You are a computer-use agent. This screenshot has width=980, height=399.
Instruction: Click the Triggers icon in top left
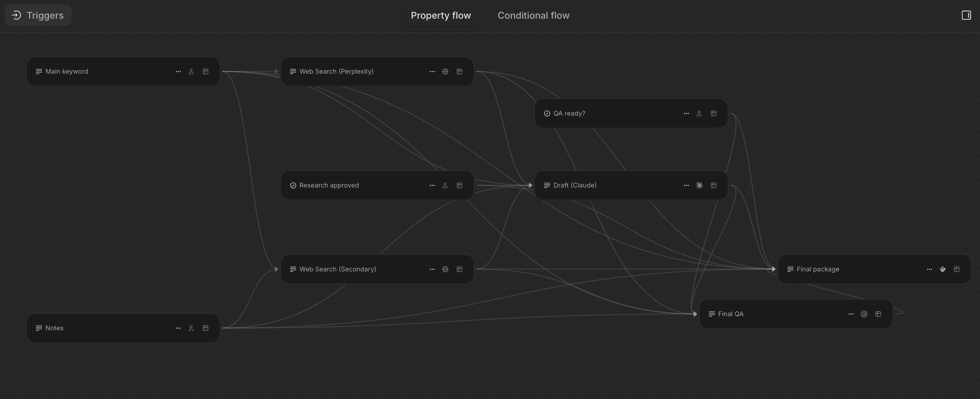pos(16,15)
